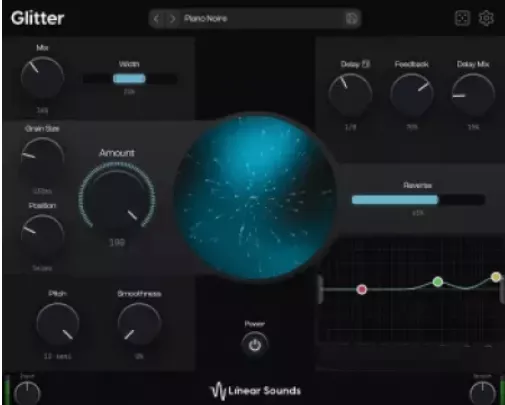Click the Glitter plugin title
The image size is (505, 405).
(x=37, y=18)
